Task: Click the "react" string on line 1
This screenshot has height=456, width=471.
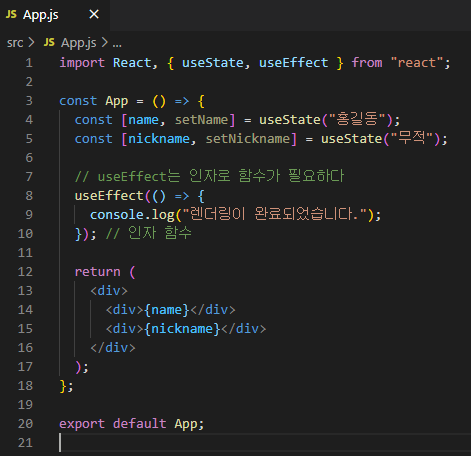Action: pos(417,62)
